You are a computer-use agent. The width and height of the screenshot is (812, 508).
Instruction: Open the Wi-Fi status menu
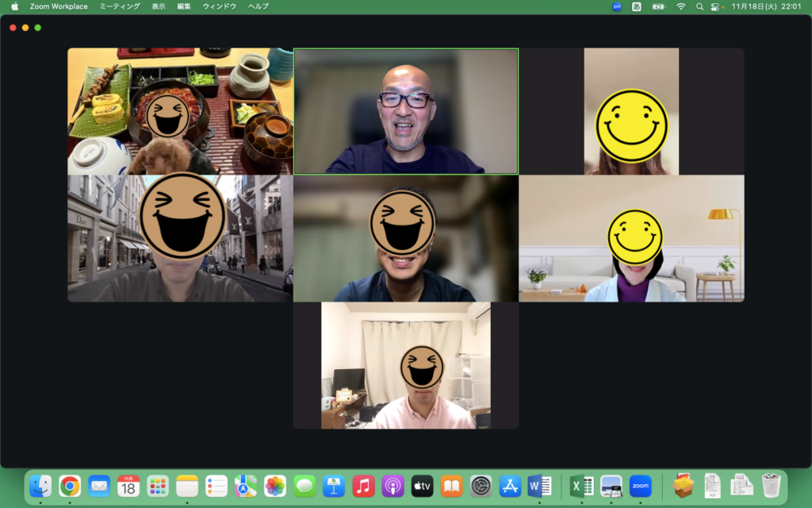[680, 6]
